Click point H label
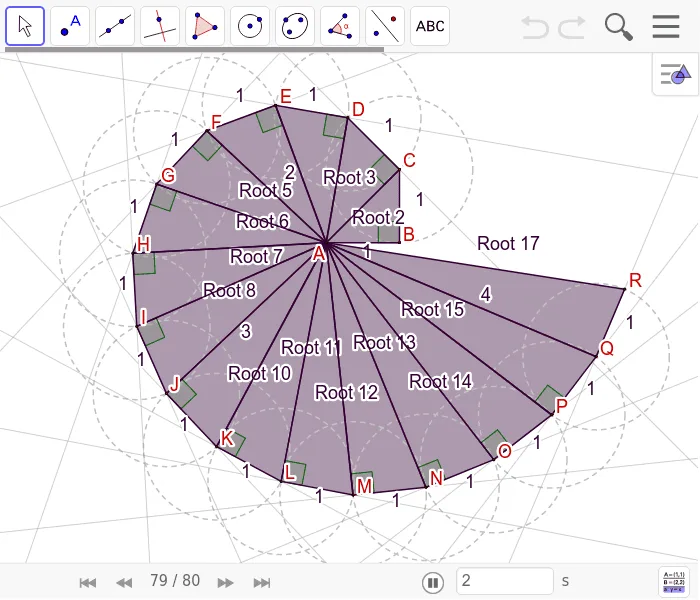Image resolution: width=700 pixels, height=600 pixels. point(144,245)
